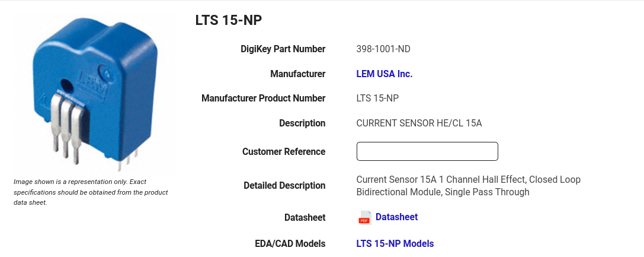Click the Customer Reference label
The width and height of the screenshot is (644, 257).
[x=283, y=152]
